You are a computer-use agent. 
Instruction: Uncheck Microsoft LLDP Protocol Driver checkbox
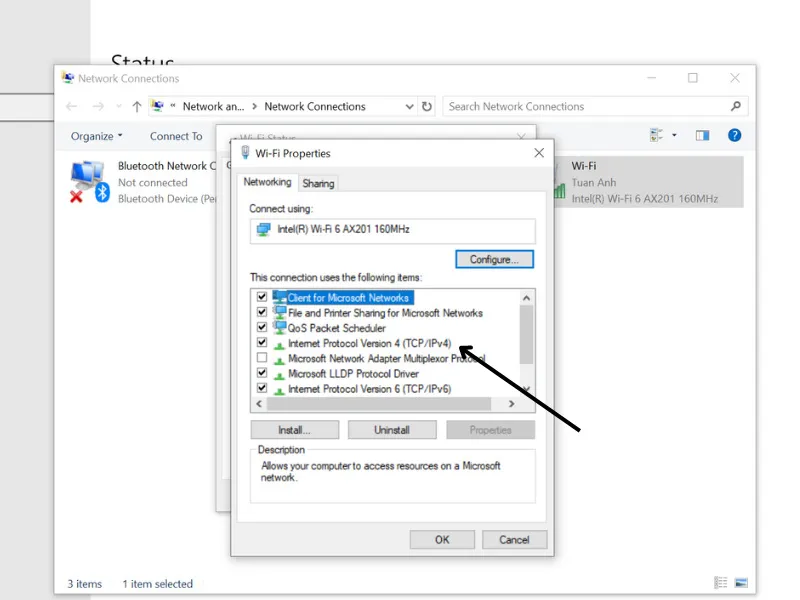[x=262, y=373]
